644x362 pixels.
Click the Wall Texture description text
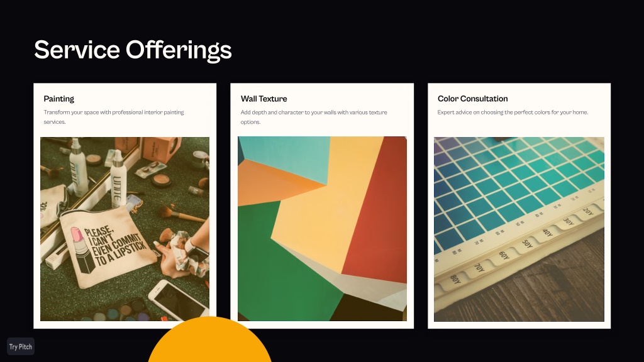point(314,117)
